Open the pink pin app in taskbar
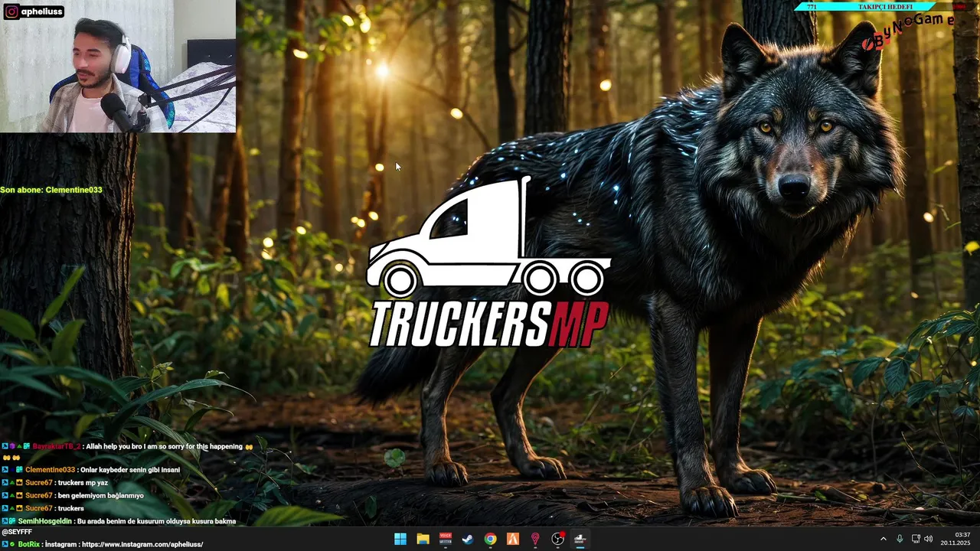Viewport: 980px width, 551px height. 535,539
